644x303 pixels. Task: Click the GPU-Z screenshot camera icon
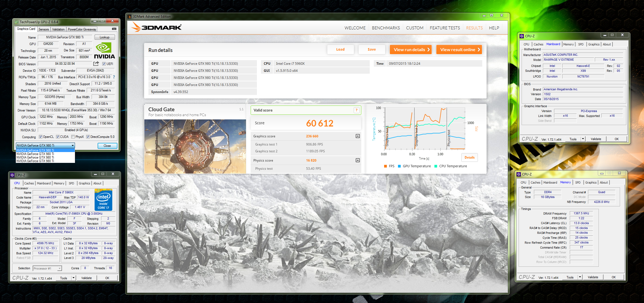(x=114, y=29)
